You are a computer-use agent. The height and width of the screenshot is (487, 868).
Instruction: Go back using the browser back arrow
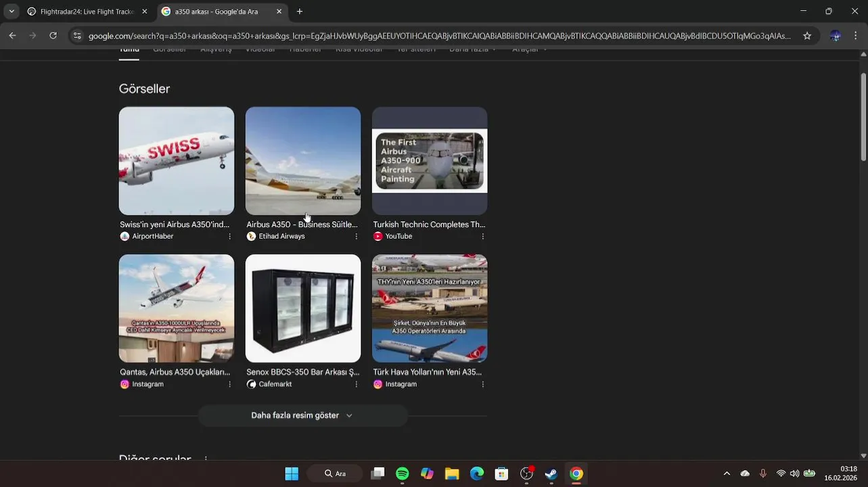[12, 36]
